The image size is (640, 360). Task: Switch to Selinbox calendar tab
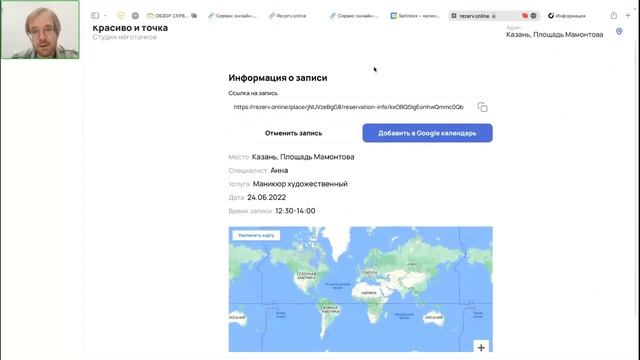click(415, 16)
